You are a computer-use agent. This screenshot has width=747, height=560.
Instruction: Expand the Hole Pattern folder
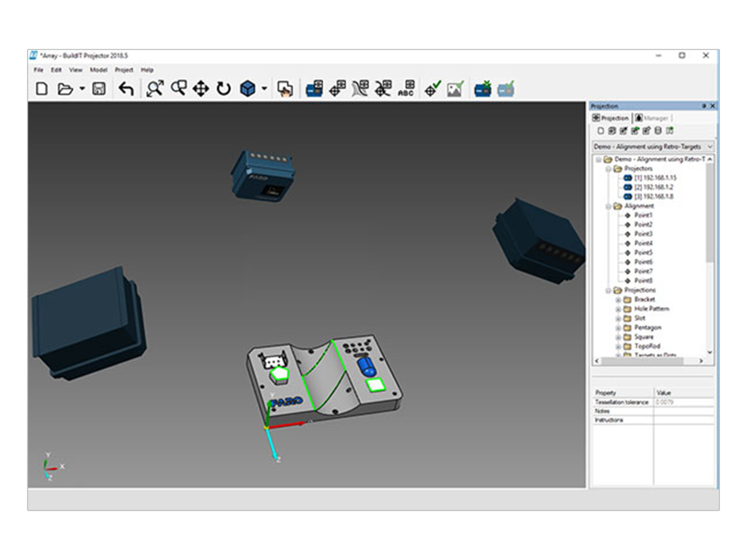tap(618, 309)
